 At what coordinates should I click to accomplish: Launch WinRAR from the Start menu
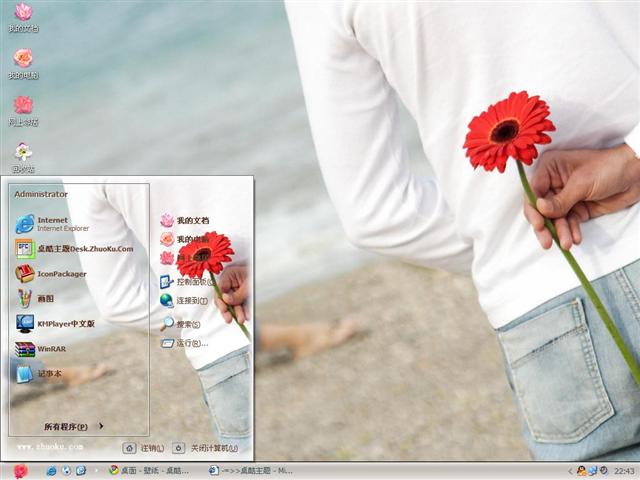pos(50,349)
